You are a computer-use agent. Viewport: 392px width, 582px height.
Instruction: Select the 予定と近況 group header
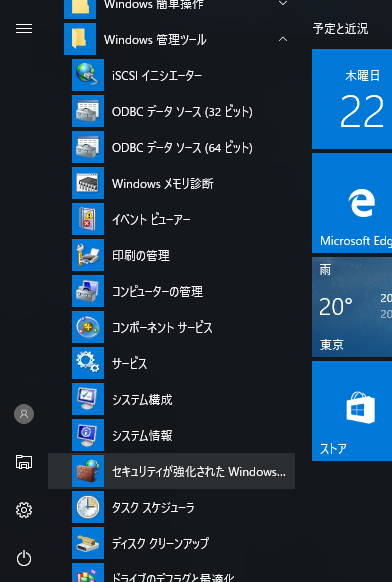[x=340, y=29]
